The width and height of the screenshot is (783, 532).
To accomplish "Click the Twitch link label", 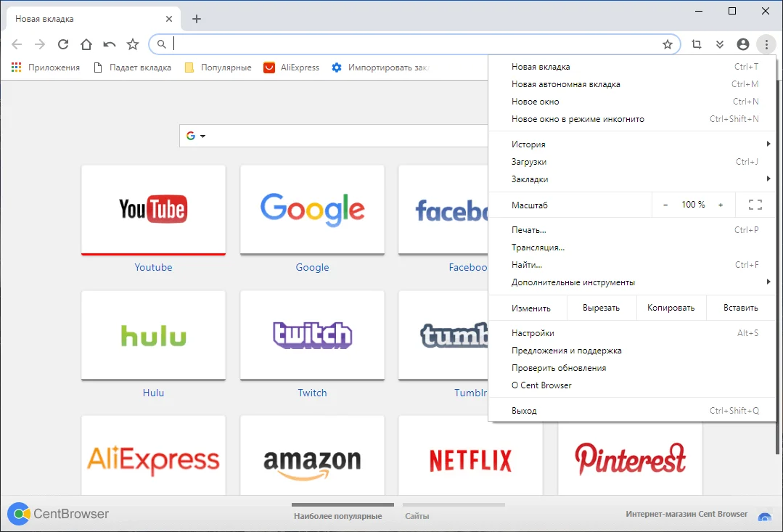I will [x=312, y=393].
